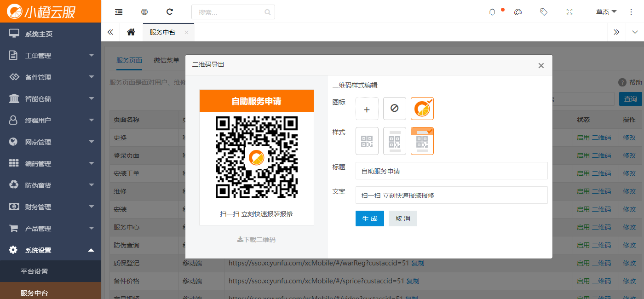This screenshot has width=644, height=299.
Task: Click the document icon for 工单管理
Action: click(14, 55)
